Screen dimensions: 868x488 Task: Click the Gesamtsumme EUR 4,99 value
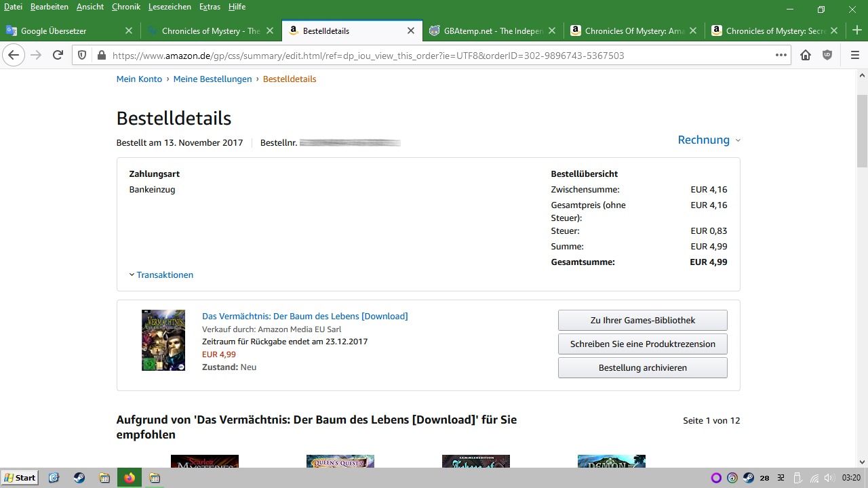[x=708, y=262]
